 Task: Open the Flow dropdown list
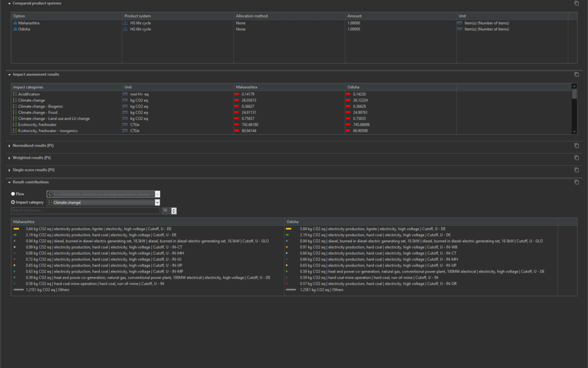157,194
